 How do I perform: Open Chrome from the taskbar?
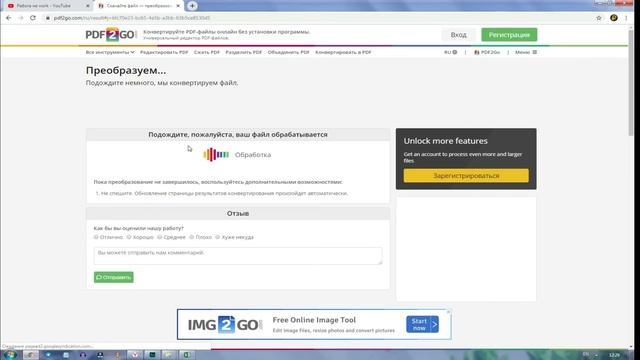[30, 355]
